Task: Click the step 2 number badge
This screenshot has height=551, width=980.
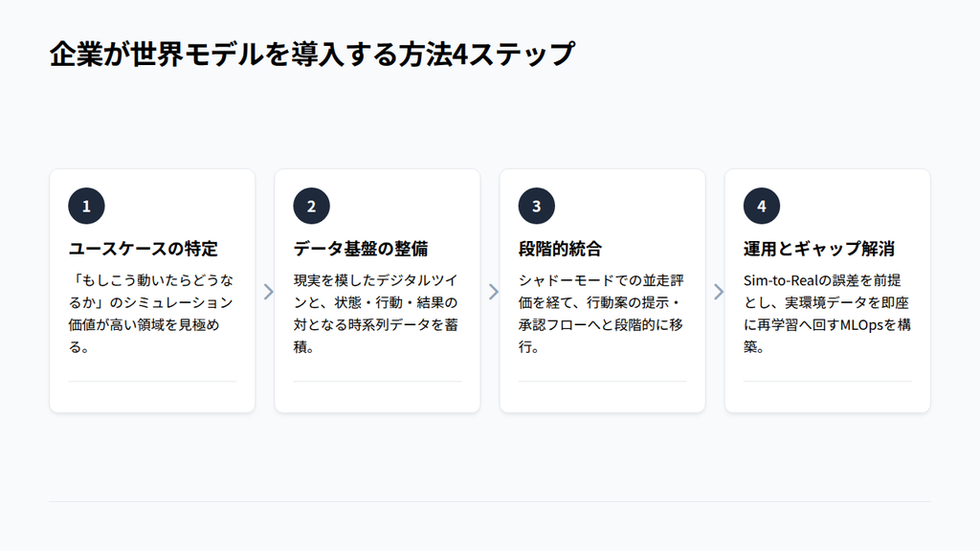Action: tap(311, 206)
